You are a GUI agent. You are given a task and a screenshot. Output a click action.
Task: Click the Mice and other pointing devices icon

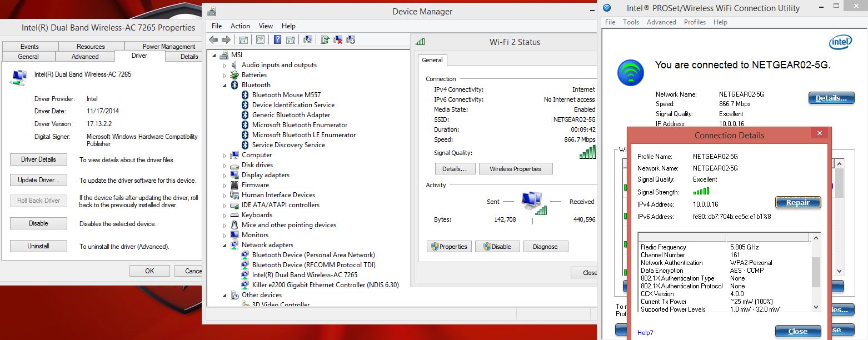pos(235,225)
